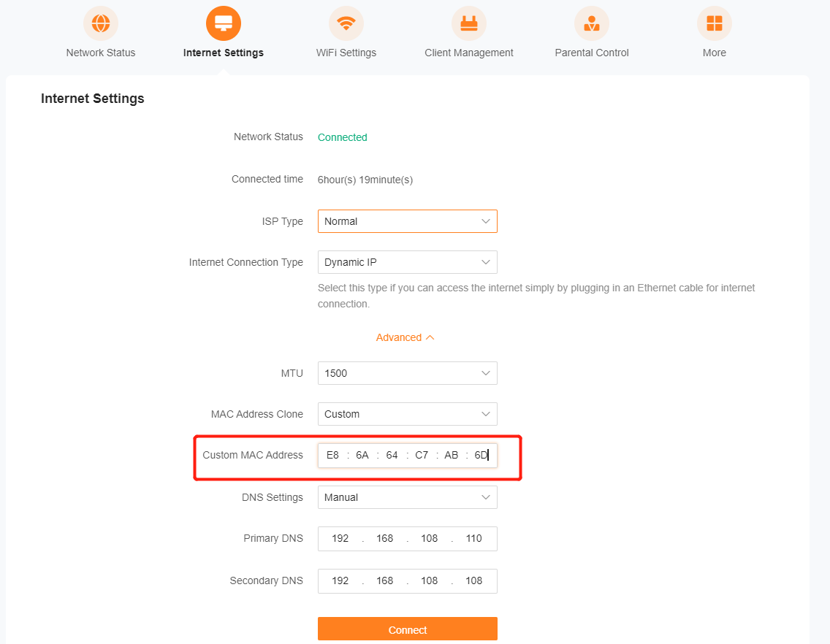Click the first Secondary DNS octet field

click(340, 580)
